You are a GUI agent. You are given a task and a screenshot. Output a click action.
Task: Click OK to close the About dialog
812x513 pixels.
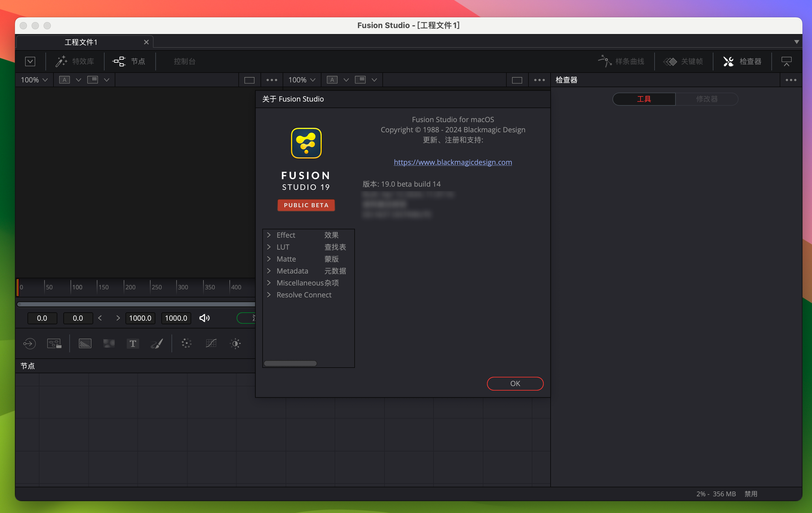pos(515,383)
